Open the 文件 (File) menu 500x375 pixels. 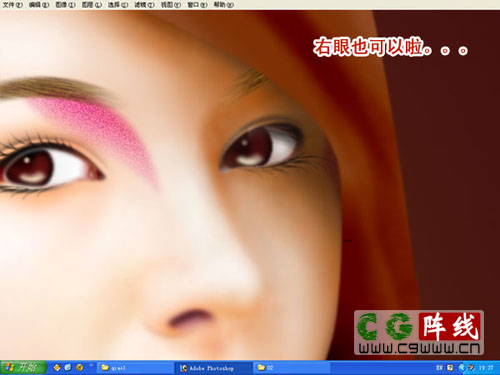pos(13,5)
